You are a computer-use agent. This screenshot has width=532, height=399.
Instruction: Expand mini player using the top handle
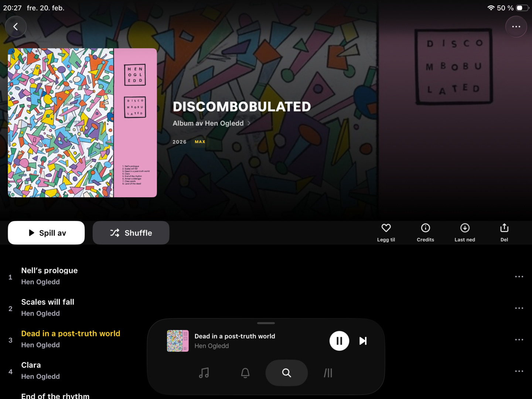[266, 323]
